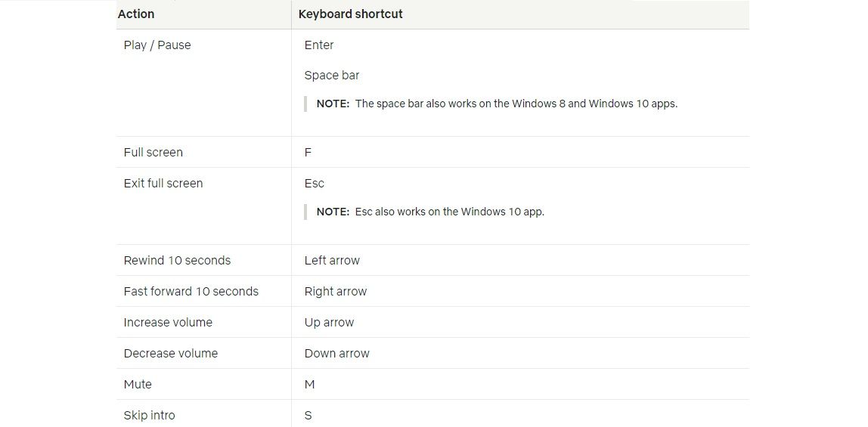Click the Up arrow shortcut text
This screenshot has height=427, width=868.
329,323
